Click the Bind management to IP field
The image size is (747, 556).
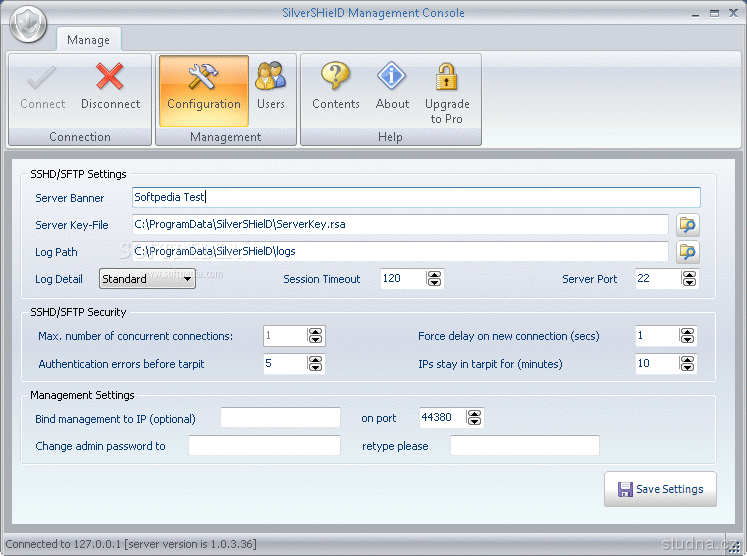[x=280, y=418]
